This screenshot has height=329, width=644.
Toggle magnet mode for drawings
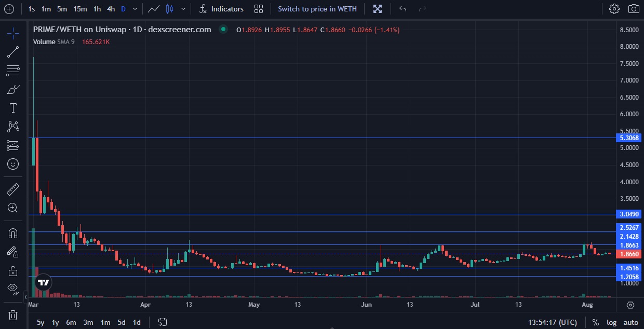(13, 234)
